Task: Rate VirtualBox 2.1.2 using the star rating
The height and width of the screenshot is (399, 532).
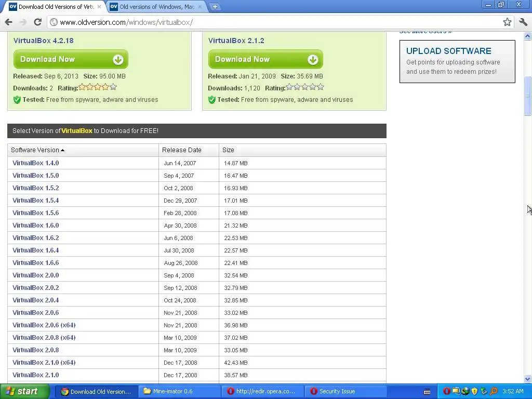Action: [305, 87]
